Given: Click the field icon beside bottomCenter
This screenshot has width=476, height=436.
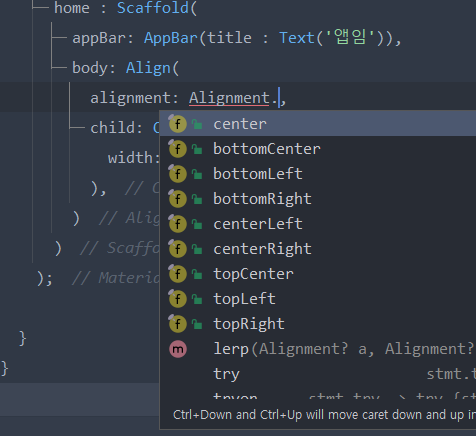Looking at the screenshot, I should (177, 149).
